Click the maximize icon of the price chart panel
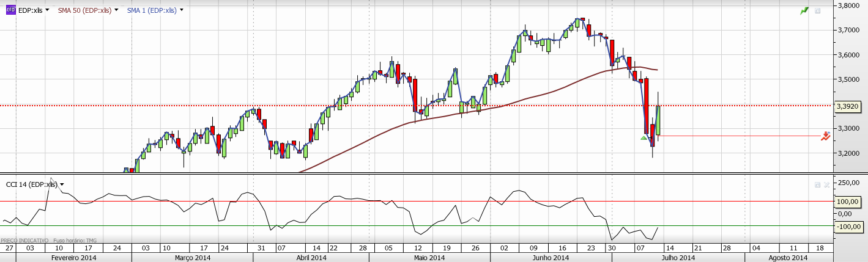868x262 pixels. [818, 10]
